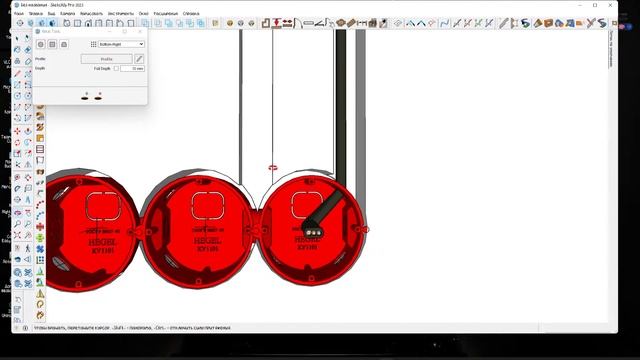Viewport: 640px width, 360px height.
Task: Choose the round hole shape button
Action: (x=41, y=44)
